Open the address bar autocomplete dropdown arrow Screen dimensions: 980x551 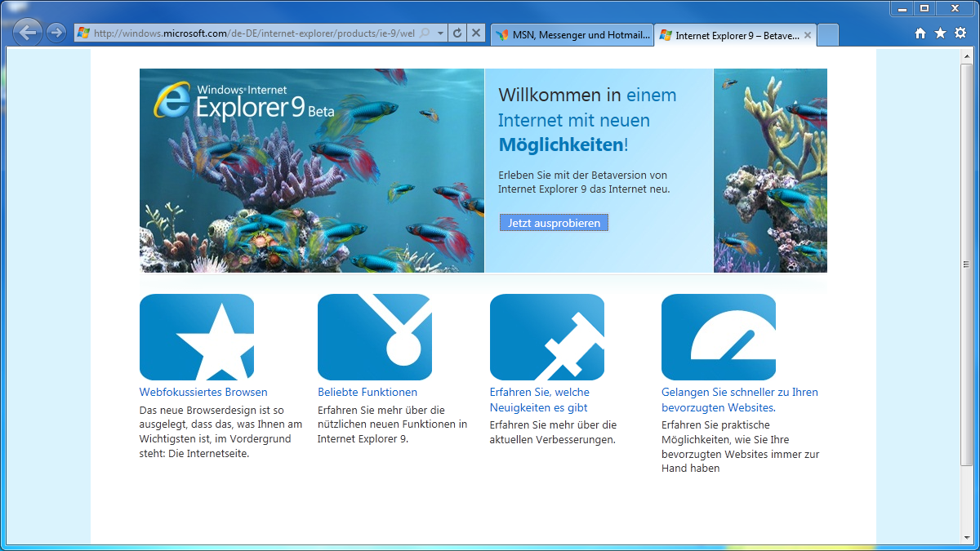441,33
